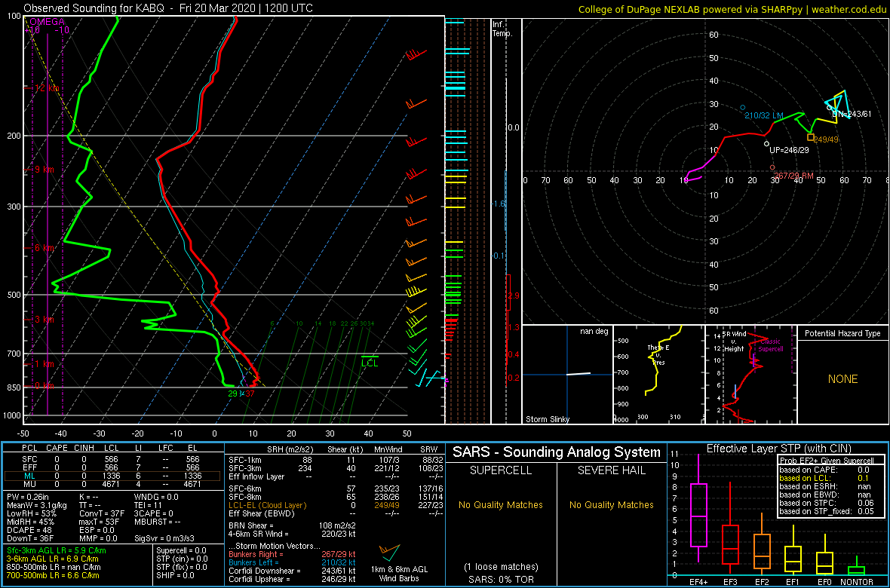Click the yellow NONE hazard type
The height and width of the screenshot is (588, 890).
pyautogui.click(x=842, y=379)
